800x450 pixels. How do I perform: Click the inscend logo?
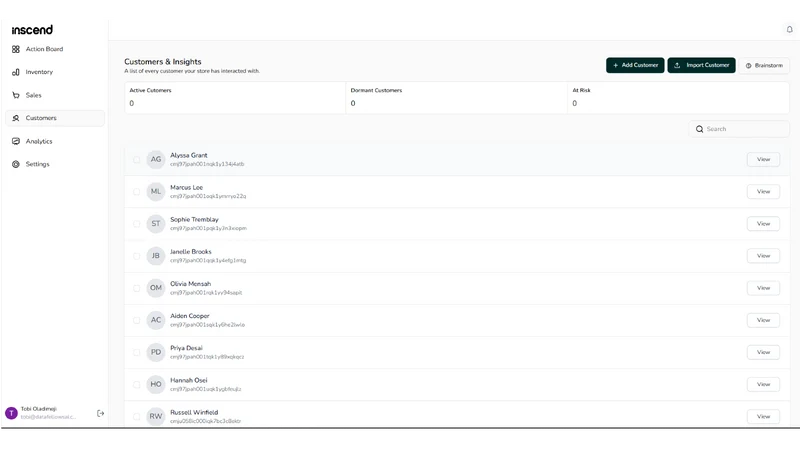click(32, 30)
